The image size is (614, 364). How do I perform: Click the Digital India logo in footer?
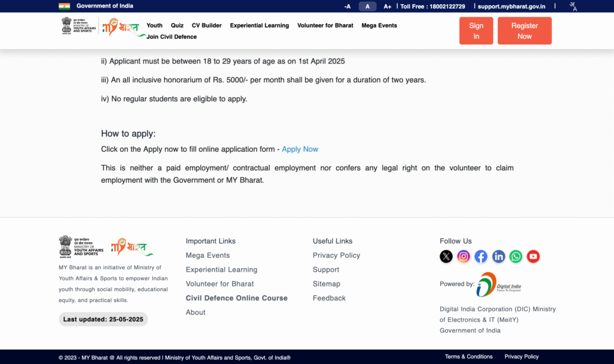pos(499,284)
